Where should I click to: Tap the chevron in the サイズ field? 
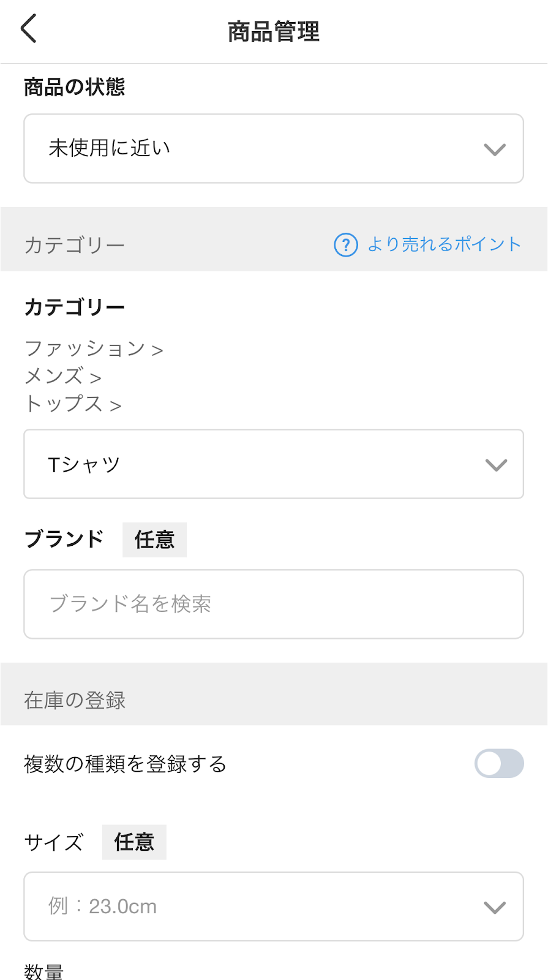tap(494, 907)
